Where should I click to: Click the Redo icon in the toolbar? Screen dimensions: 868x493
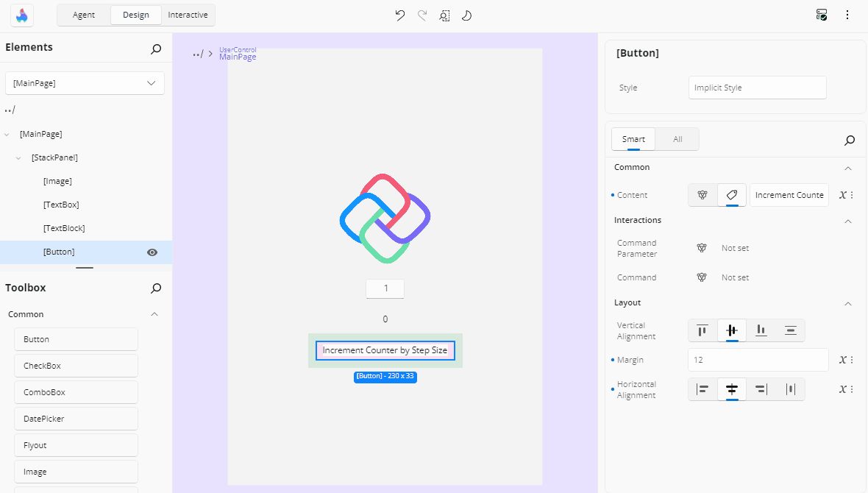[x=421, y=15]
